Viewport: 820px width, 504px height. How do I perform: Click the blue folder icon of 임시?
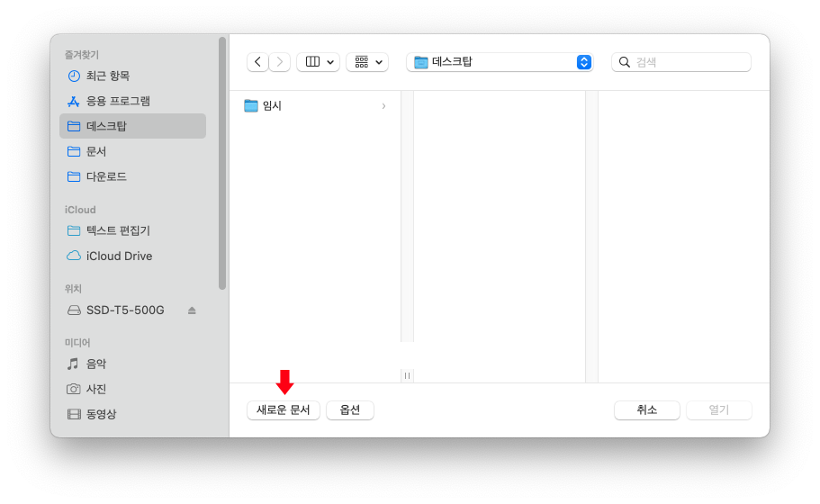click(251, 106)
